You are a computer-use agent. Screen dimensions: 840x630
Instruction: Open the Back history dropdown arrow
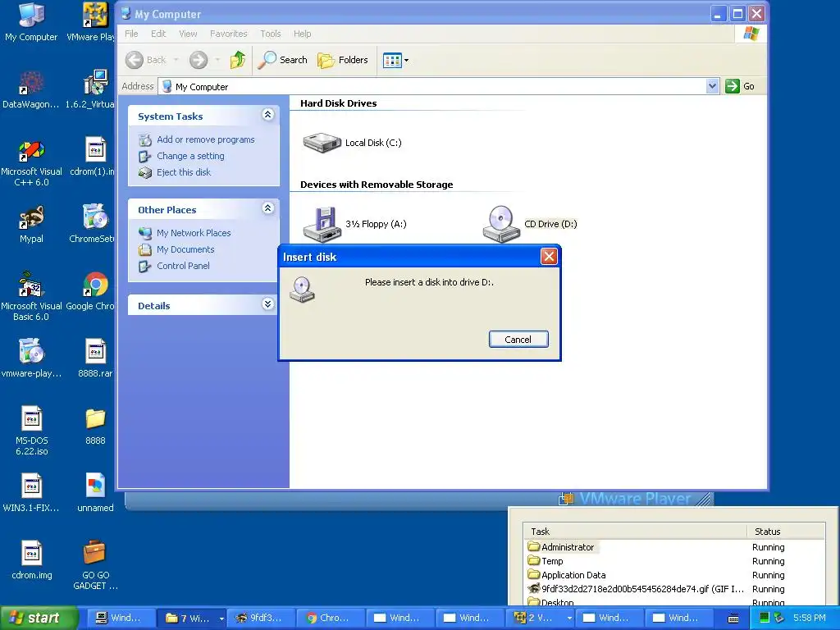click(176, 60)
